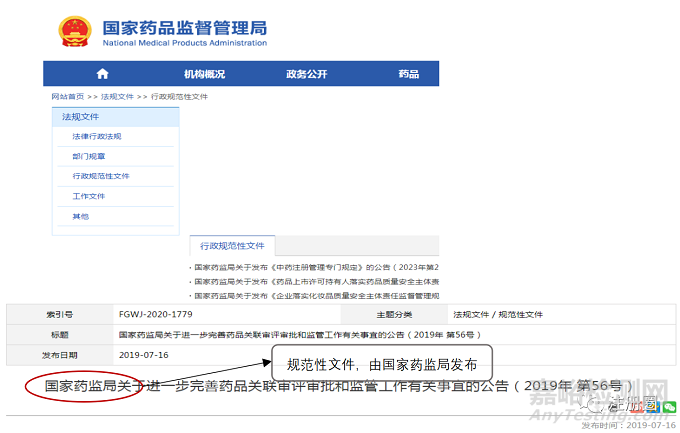680x433 pixels.
Task: Open 工作文件 sidebar entry
Action: [88, 196]
